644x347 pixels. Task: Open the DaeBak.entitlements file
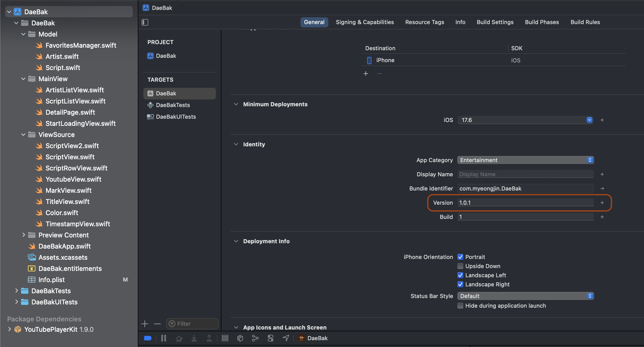[70, 269]
